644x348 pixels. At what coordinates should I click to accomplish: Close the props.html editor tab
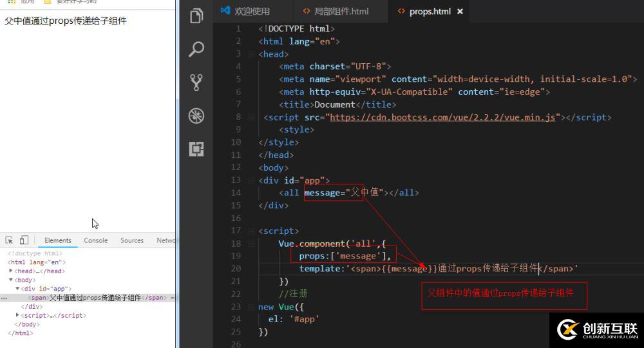(x=460, y=12)
